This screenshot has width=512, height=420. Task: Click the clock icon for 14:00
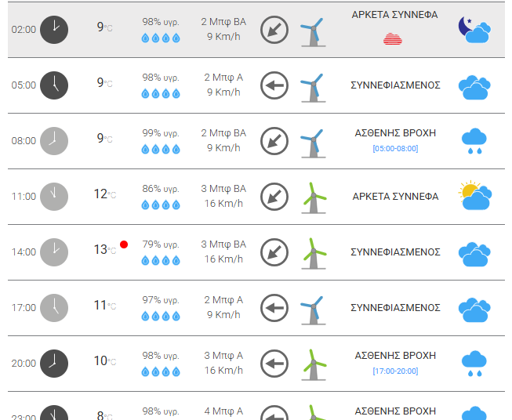click(54, 252)
